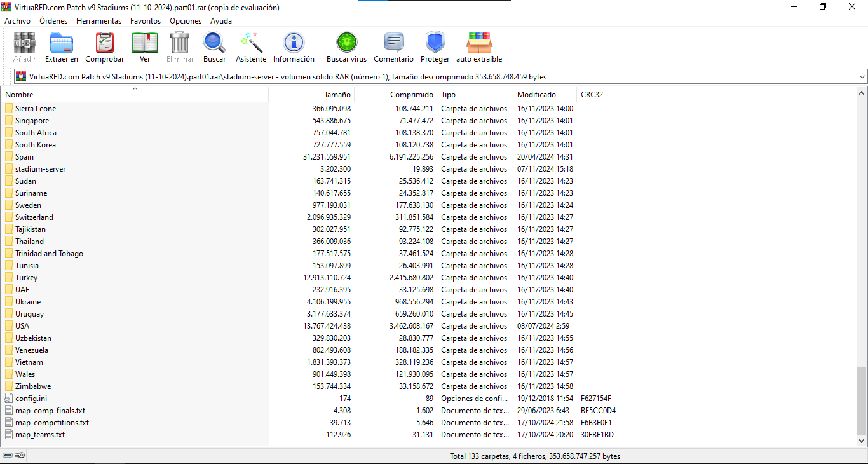Select the Suriname folder
This screenshot has height=464, width=868.
pyautogui.click(x=31, y=193)
